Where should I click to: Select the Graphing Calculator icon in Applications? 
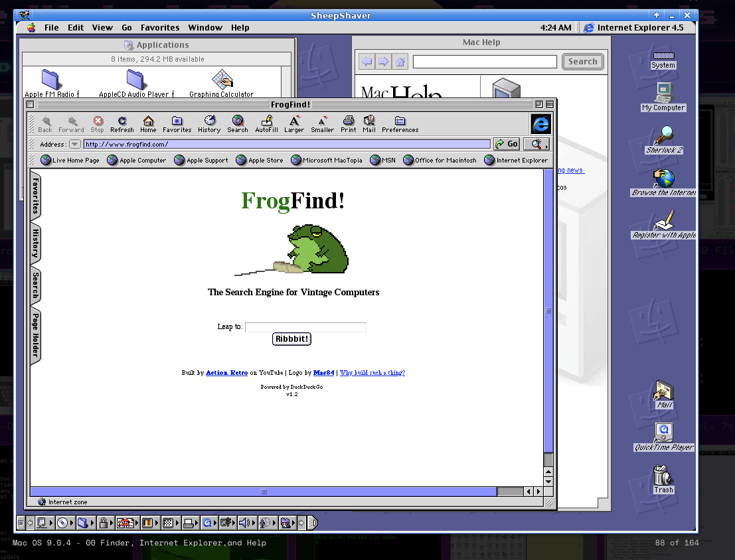(222, 84)
